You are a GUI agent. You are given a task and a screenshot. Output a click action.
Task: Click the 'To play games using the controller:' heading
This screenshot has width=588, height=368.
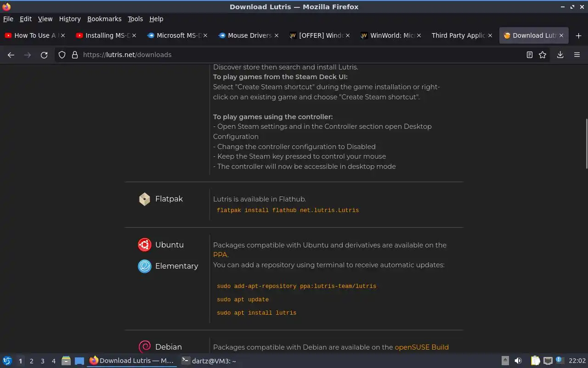click(273, 117)
